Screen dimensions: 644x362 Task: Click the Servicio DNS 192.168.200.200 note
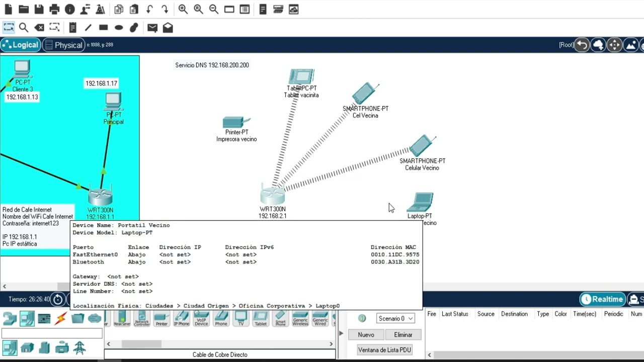pos(212,65)
